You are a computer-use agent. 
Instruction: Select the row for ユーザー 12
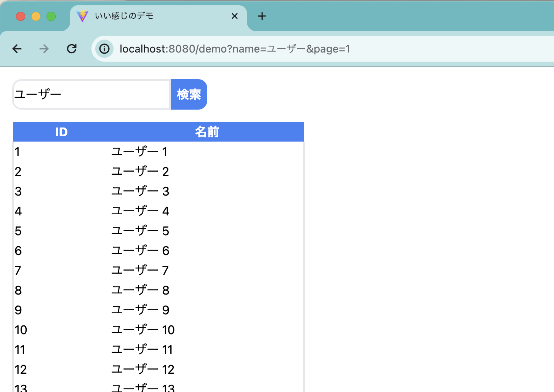point(143,369)
